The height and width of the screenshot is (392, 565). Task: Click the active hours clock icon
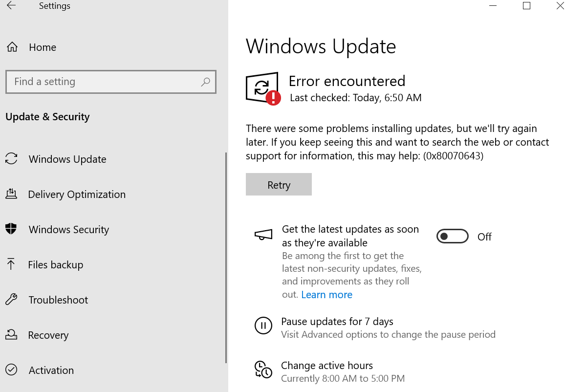263,370
